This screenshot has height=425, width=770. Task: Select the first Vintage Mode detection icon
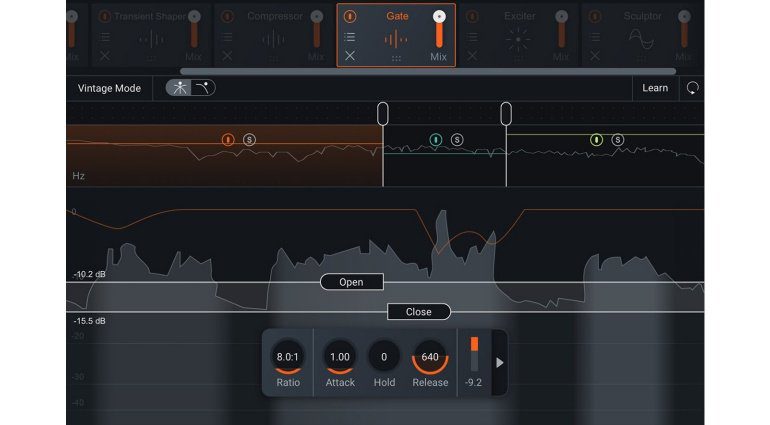(x=179, y=88)
